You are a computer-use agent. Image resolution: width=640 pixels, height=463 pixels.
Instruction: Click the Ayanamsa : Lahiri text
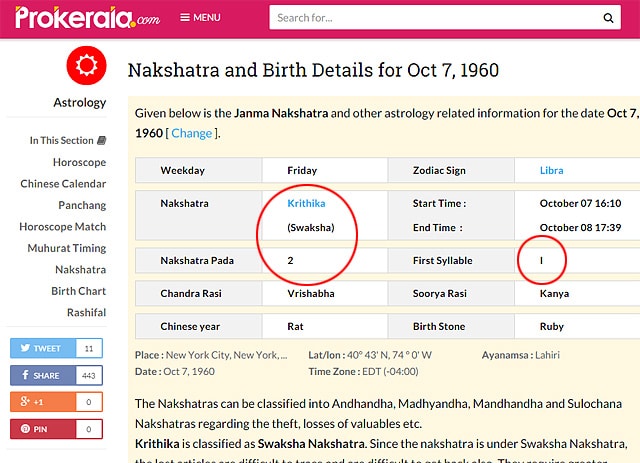[520, 355]
